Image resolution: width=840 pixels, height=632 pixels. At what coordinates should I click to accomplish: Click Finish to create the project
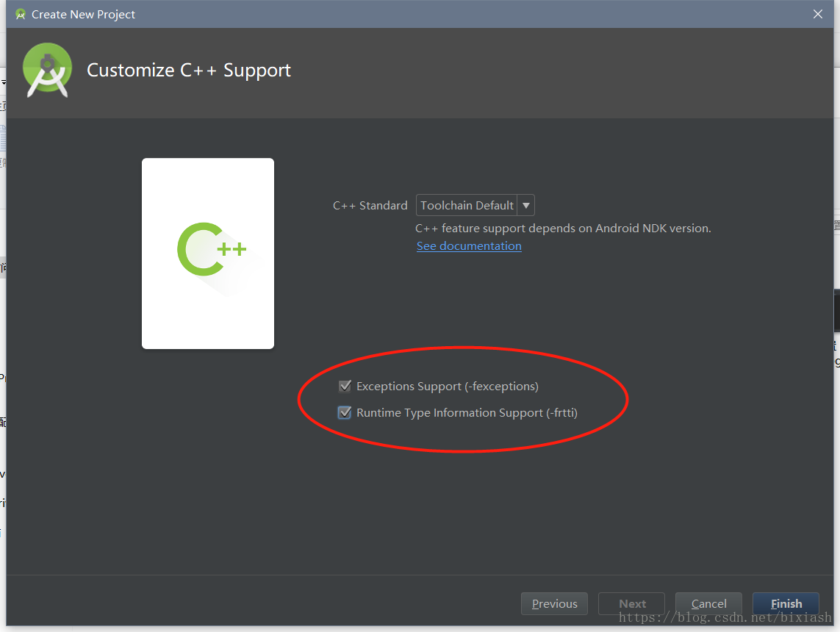point(786,603)
